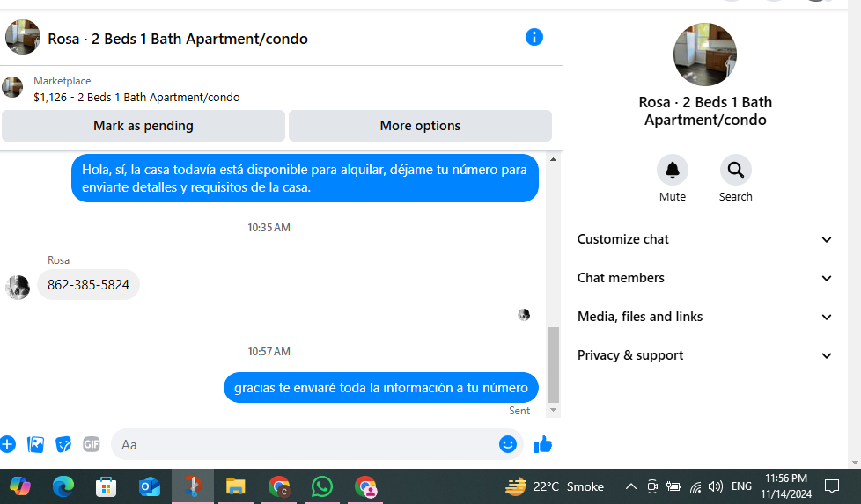The image size is (861, 504).
Task: Click the chat scrollbar up arrow
Action: tap(554, 159)
